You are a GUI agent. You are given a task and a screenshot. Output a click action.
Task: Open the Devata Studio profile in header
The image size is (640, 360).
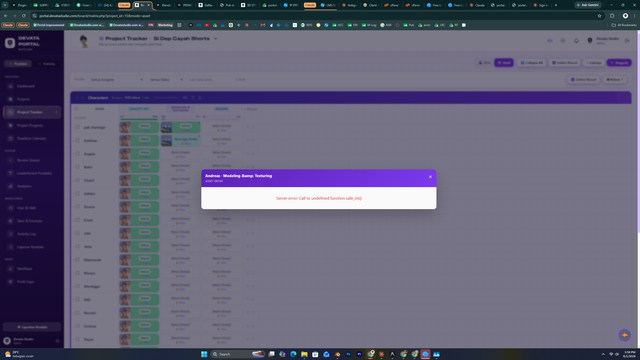(604, 40)
